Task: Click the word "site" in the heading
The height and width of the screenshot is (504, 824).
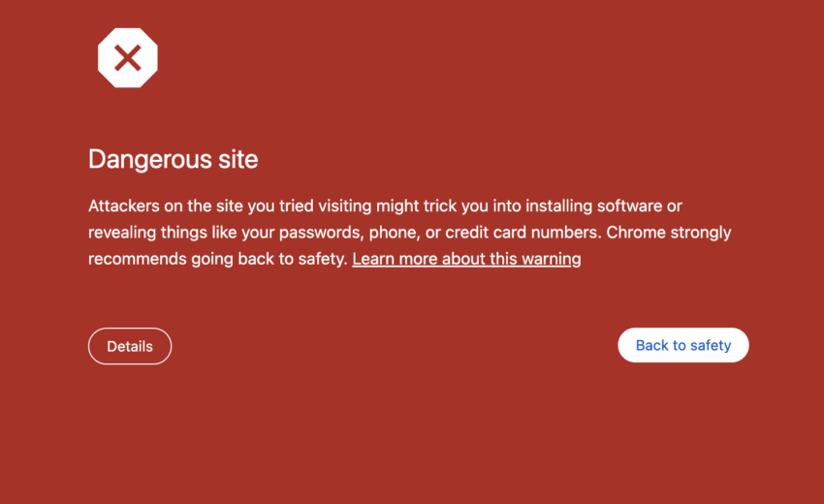Action: pyautogui.click(x=238, y=159)
